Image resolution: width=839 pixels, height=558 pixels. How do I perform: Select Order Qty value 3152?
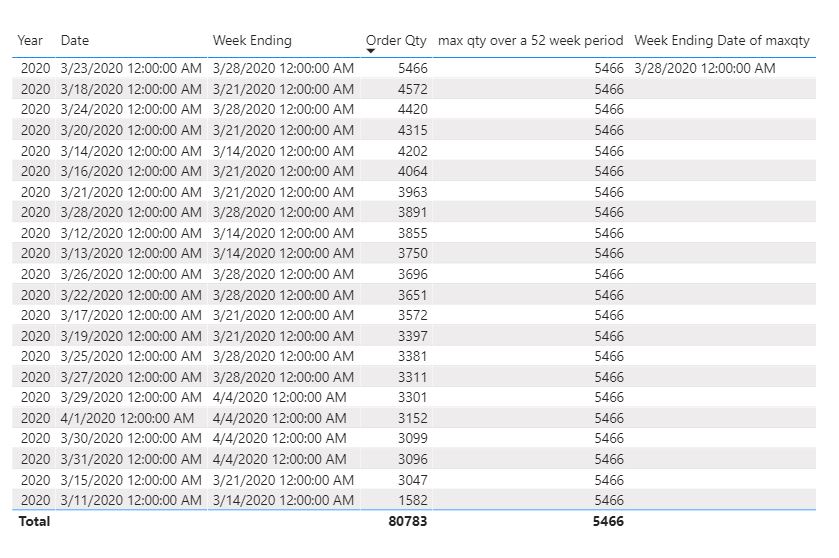[x=413, y=418]
